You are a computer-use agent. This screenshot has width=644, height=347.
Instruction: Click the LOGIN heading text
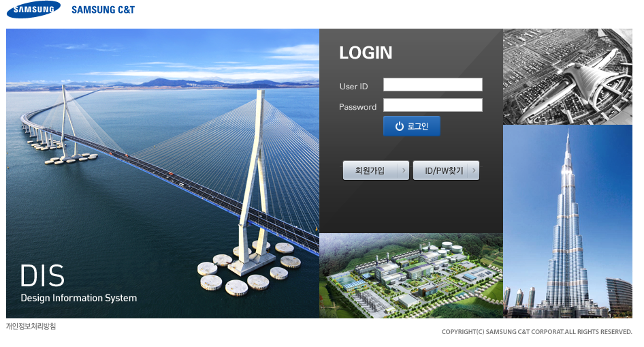[366, 52]
